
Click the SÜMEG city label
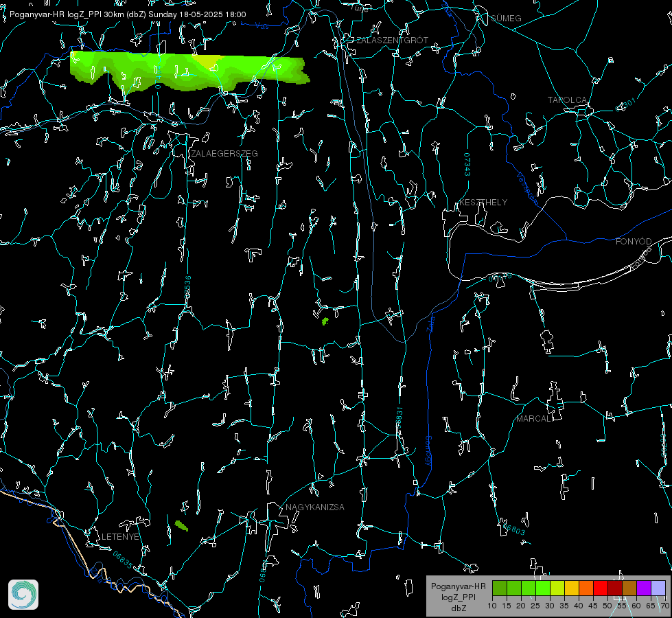pos(506,18)
